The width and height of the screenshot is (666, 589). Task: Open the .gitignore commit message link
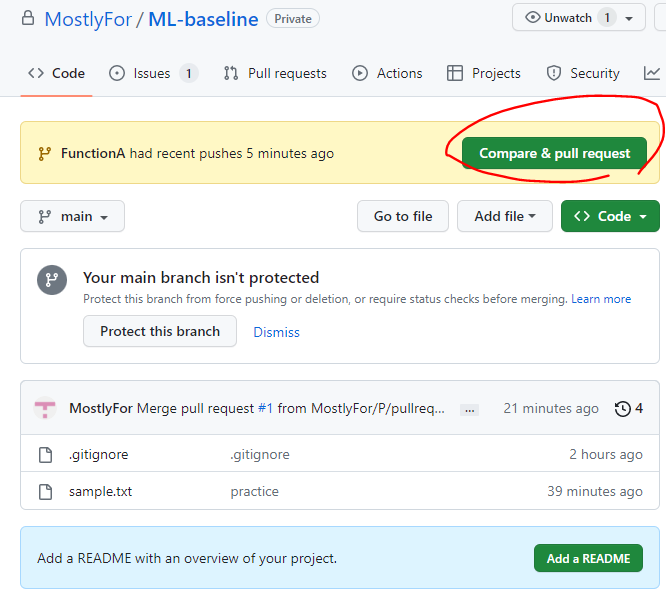tap(260, 454)
